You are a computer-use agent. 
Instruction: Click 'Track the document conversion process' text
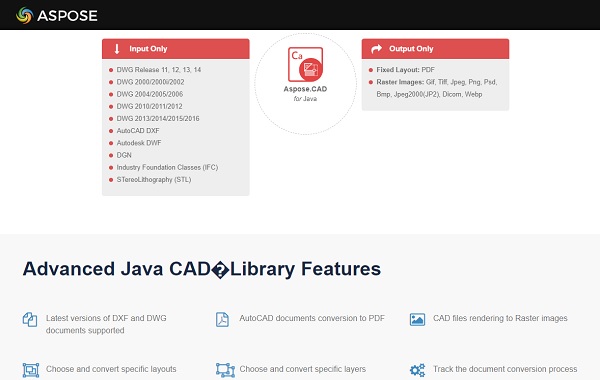pos(505,369)
